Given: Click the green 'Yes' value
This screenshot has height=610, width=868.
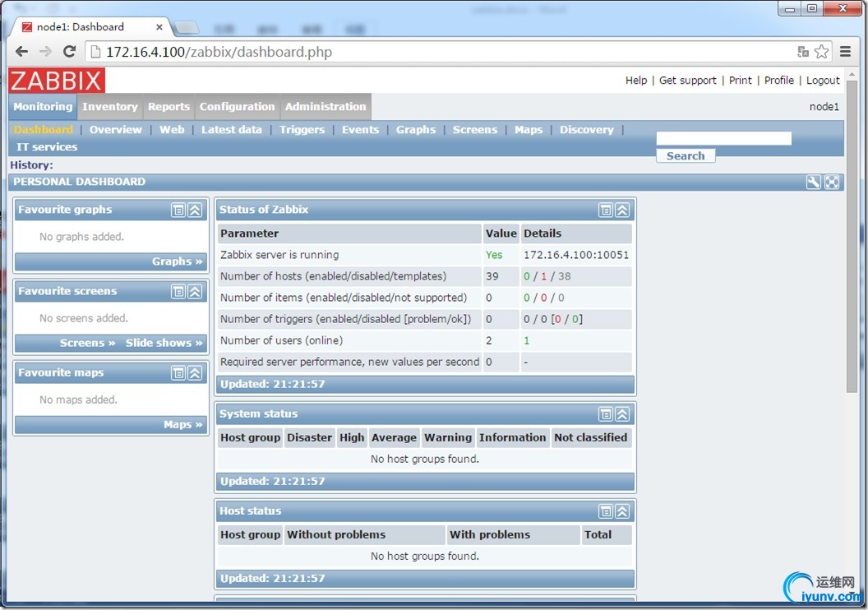Looking at the screenshot, I should 494,255.
